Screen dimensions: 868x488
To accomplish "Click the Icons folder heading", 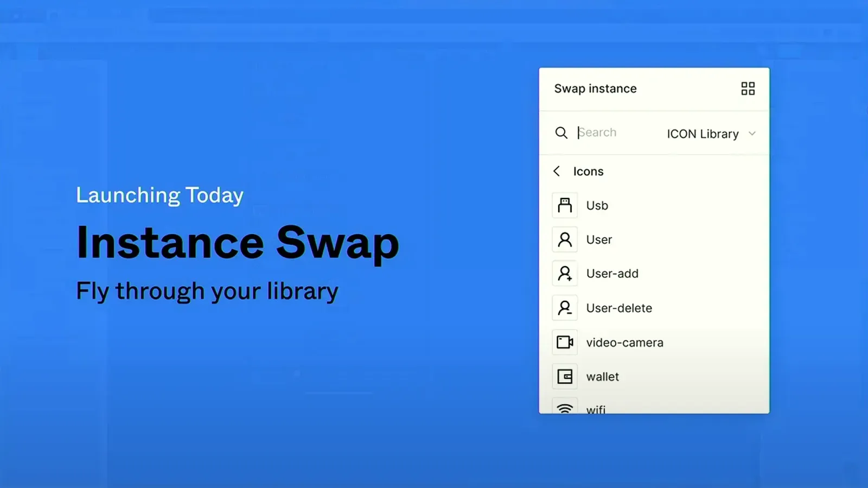I will point(588,172).
